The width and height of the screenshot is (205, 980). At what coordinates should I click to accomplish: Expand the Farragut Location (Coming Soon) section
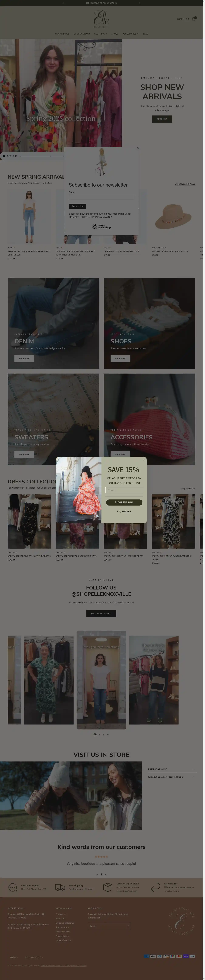point(172,777)
